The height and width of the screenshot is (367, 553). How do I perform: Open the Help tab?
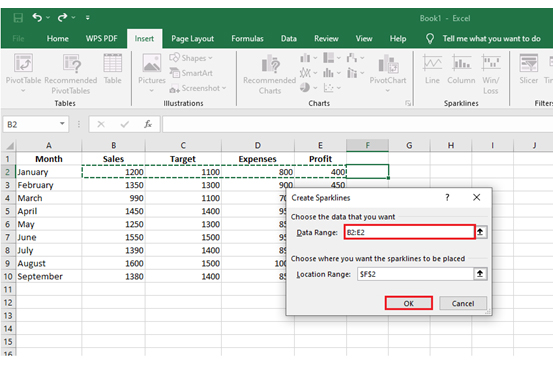coord(398,38)
